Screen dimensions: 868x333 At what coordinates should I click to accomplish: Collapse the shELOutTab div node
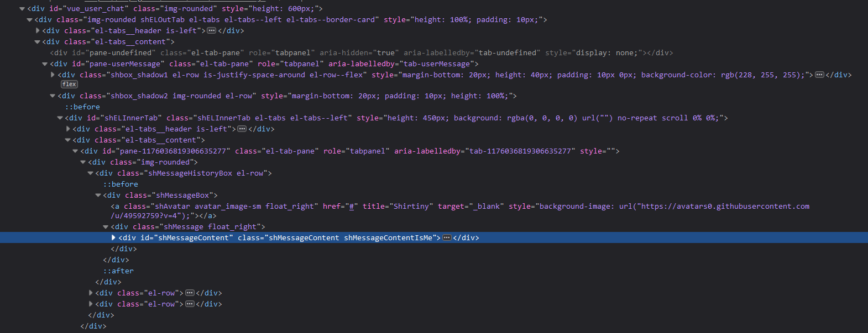click(30, 20)
